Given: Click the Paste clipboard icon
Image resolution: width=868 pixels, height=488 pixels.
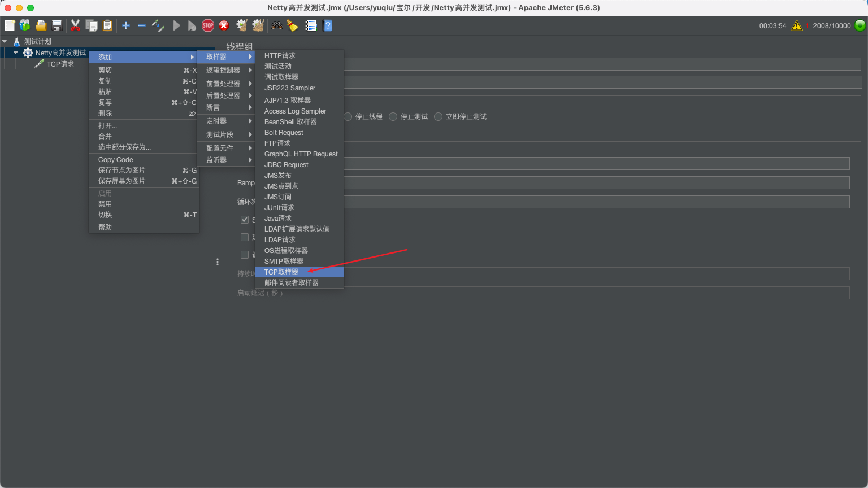Looking at the screenshot, I should [x=107, y=25].
